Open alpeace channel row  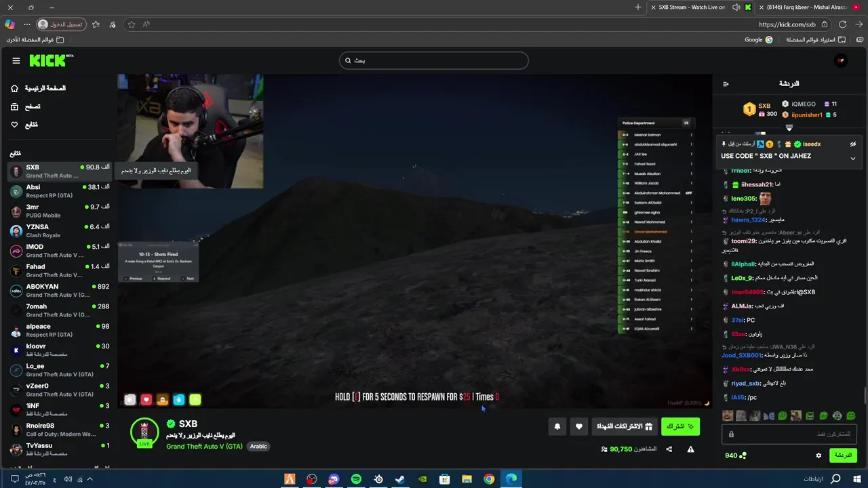(x=60, y=330)
